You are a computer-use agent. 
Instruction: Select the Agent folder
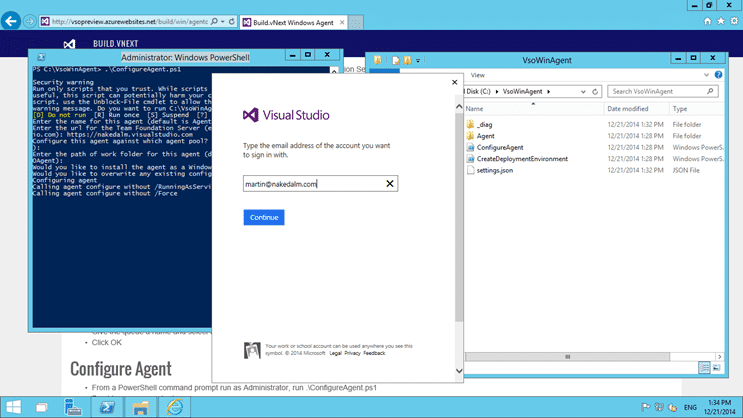(485, 136)
